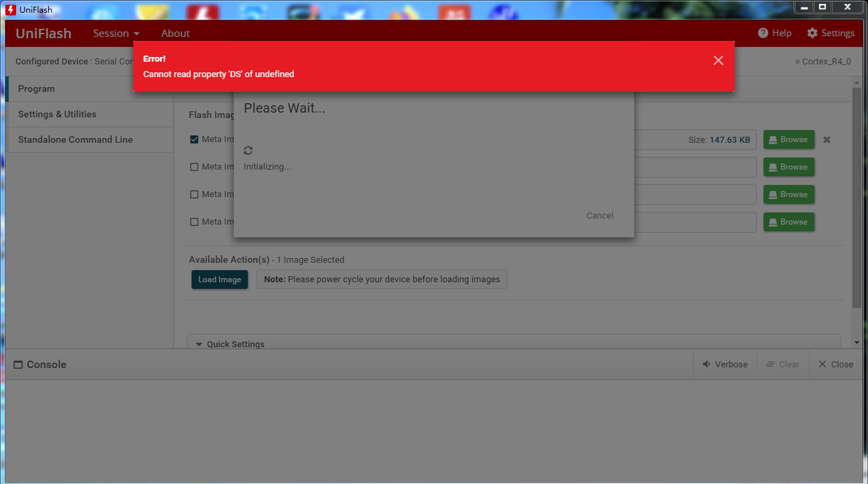Screen dimensions: 868x484
Task: Dismiss the red error banner
Action: pyautogui.click(x=718, y=60)
